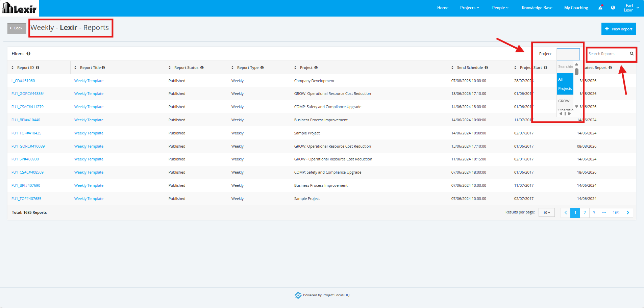Create a New Report
Viewport: 644px width, 308px height.
[x=618, y=29]
